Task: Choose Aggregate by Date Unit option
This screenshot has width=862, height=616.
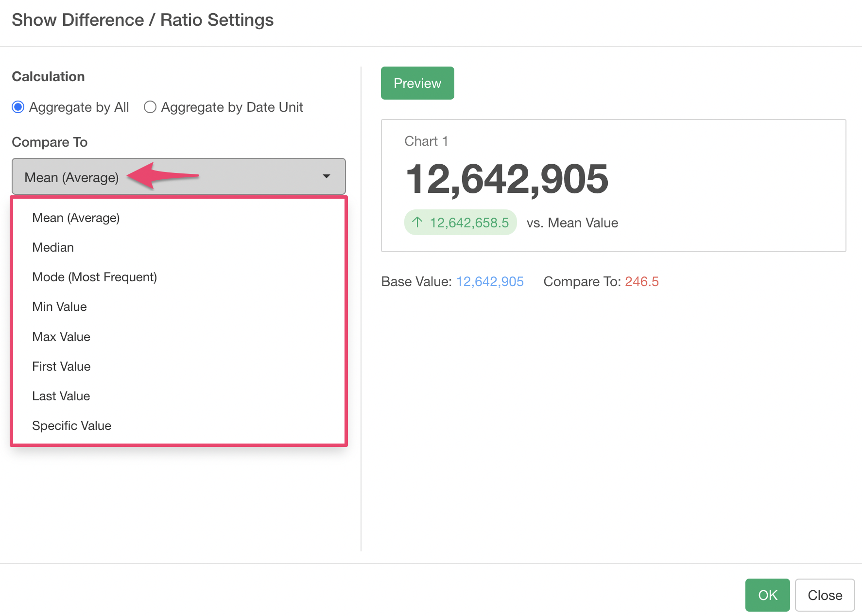Action: pyautogui.click(x=150, y=107)
